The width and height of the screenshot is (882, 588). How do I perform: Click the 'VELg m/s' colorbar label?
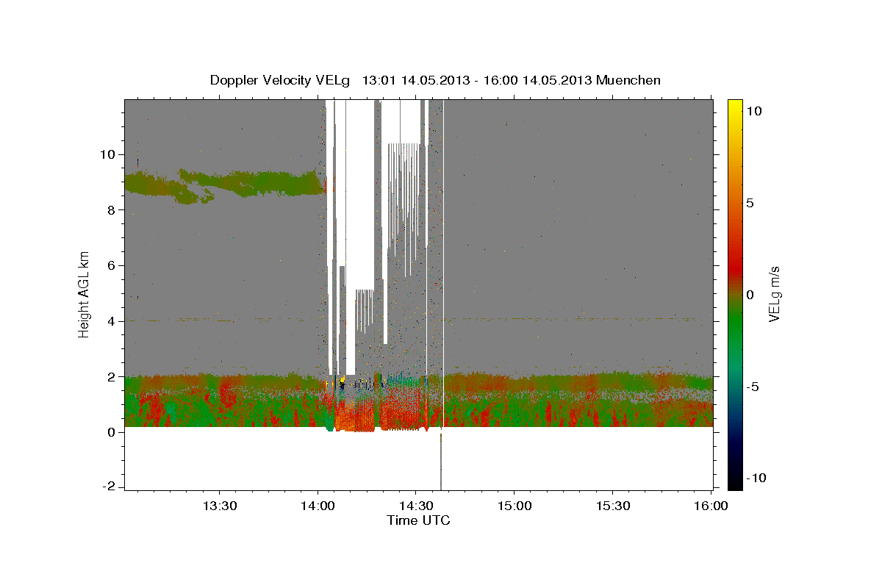[x=774, y=294]
